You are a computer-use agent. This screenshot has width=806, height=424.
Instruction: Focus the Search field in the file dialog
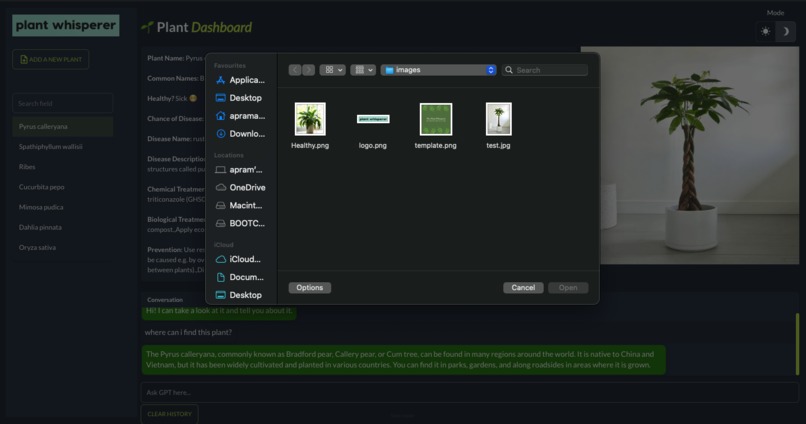point(545,70)
